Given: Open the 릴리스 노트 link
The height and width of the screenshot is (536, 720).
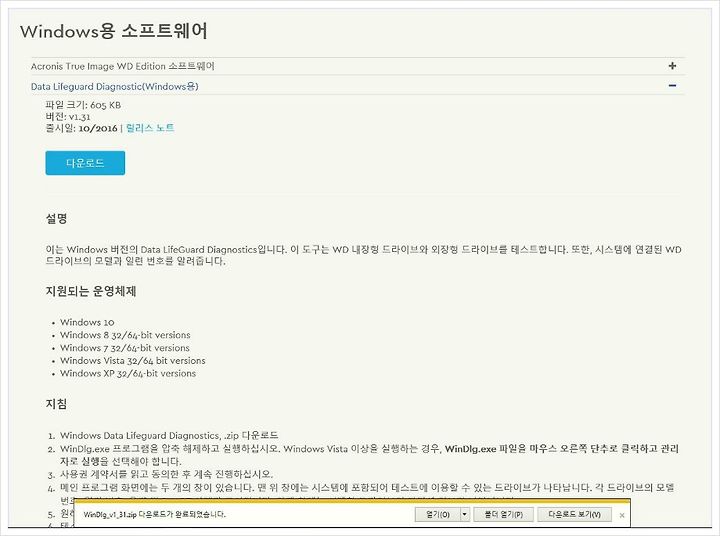Looking at the screenshot, I should point(150,128).
